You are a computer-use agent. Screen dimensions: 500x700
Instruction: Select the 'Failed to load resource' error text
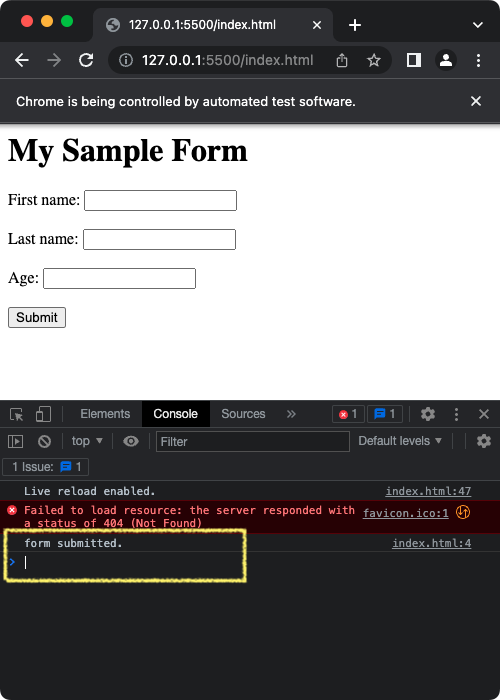pos(189,517)
